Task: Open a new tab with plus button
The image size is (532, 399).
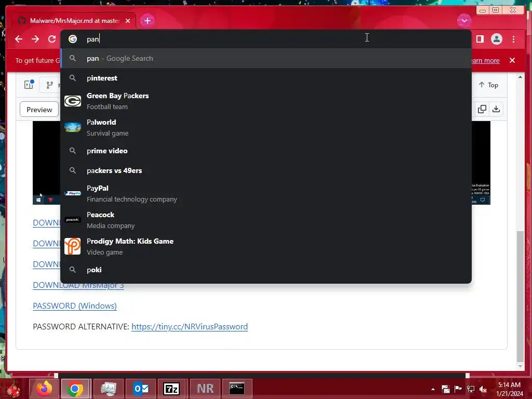Action: (x=147, y=21)
